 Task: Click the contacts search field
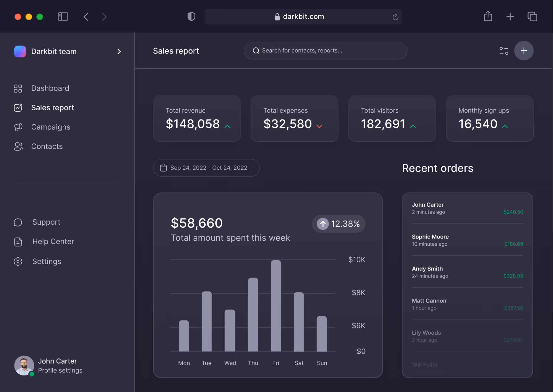pyautogui.click(x=325, y=51)
